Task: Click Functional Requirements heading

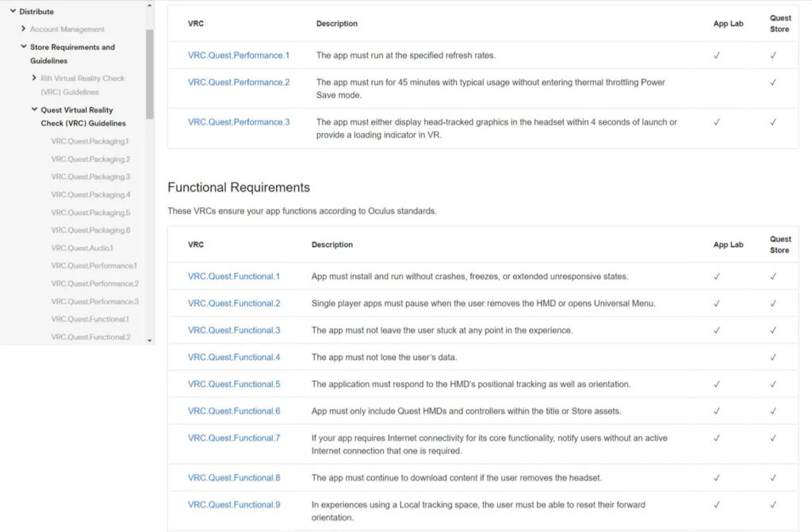Action: (239, 188)
